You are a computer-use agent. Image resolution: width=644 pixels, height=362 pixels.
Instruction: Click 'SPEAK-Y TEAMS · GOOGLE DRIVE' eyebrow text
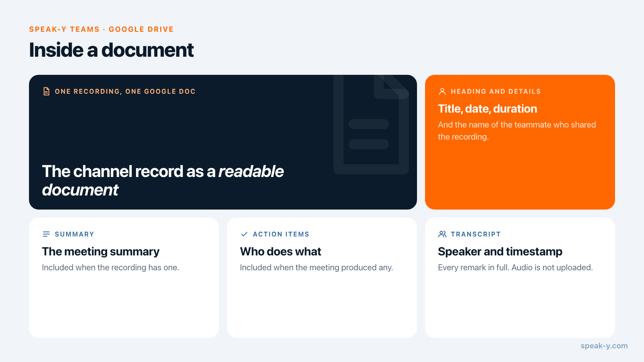101,29
